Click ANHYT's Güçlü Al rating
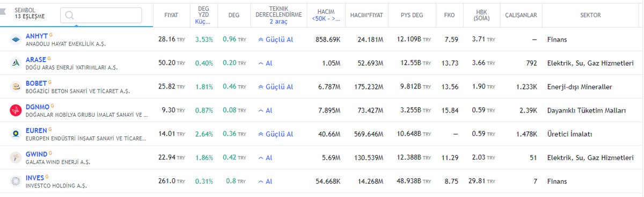The height and width of the screenshot is (197, 644). click(275, 39)
